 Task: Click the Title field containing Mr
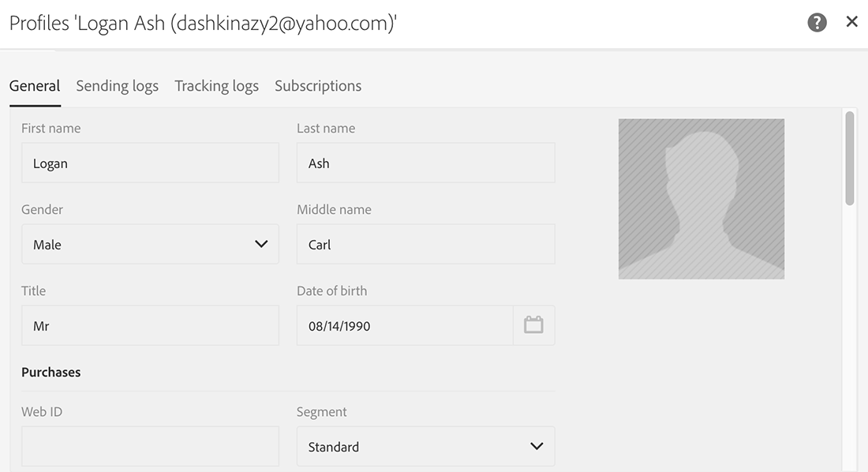tap(150, 326)
